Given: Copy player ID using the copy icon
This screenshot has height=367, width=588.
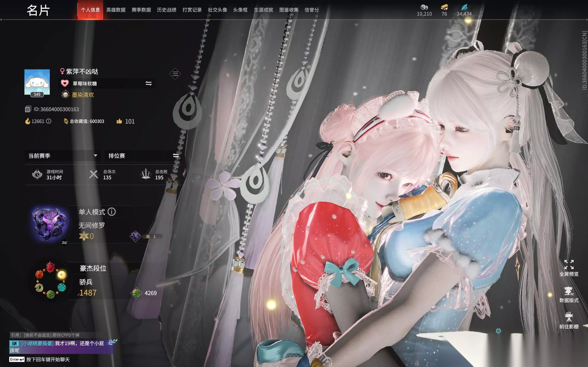Looking at the screenshot, I should click(28, 109).
